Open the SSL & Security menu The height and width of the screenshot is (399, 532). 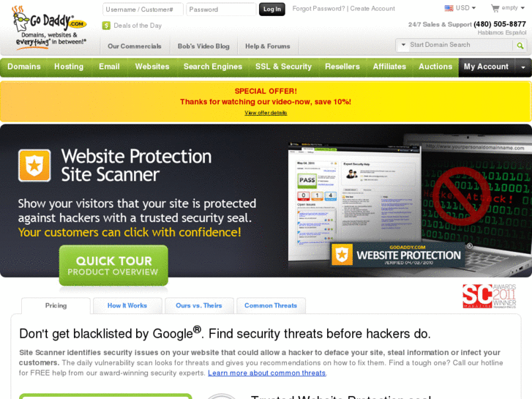tap(283, 67)
